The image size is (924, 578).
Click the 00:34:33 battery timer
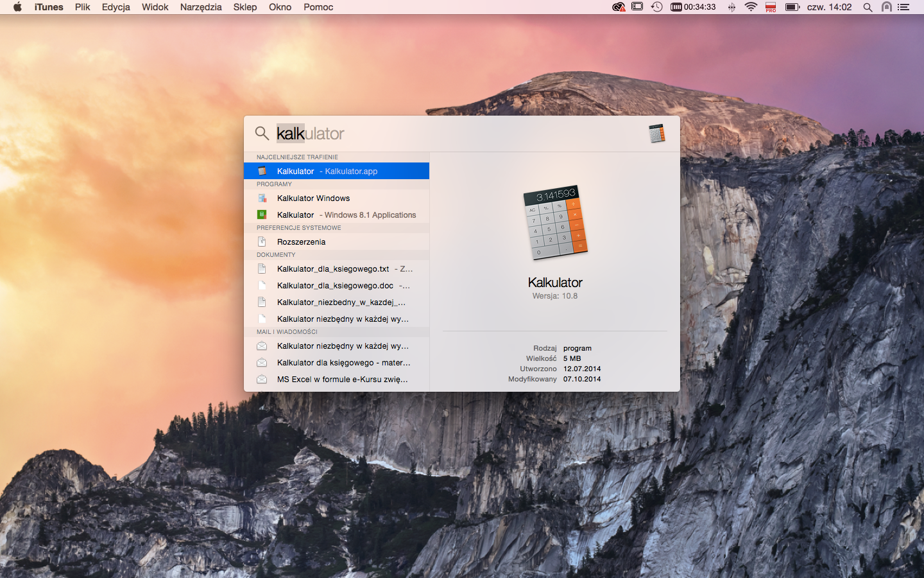click(x=693, y=7)
